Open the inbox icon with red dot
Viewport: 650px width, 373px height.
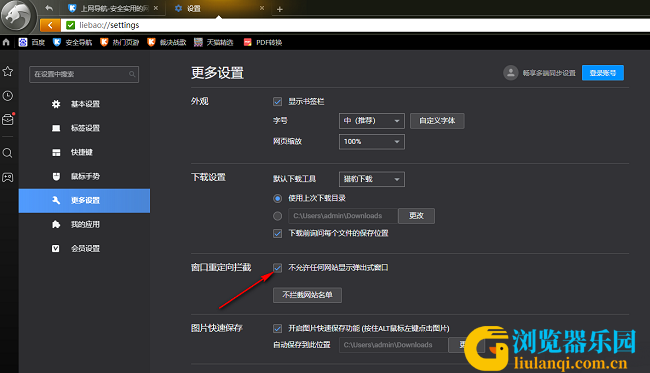tap(8, 119)
